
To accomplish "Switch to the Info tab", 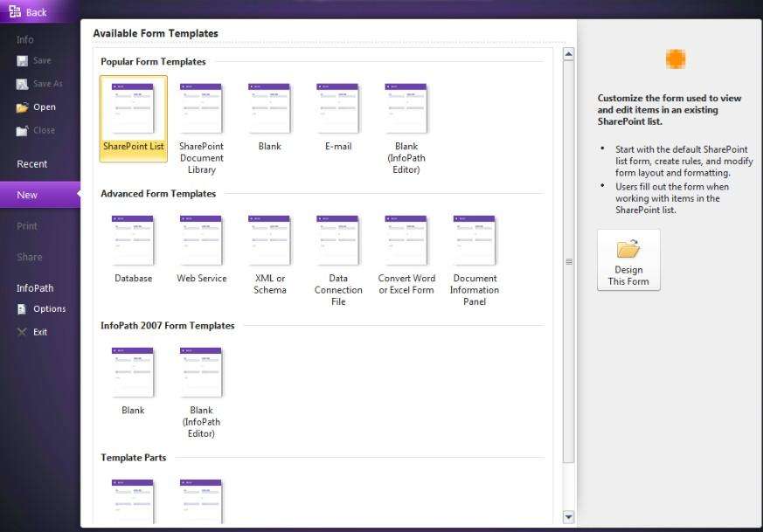I will click(25, 39).
